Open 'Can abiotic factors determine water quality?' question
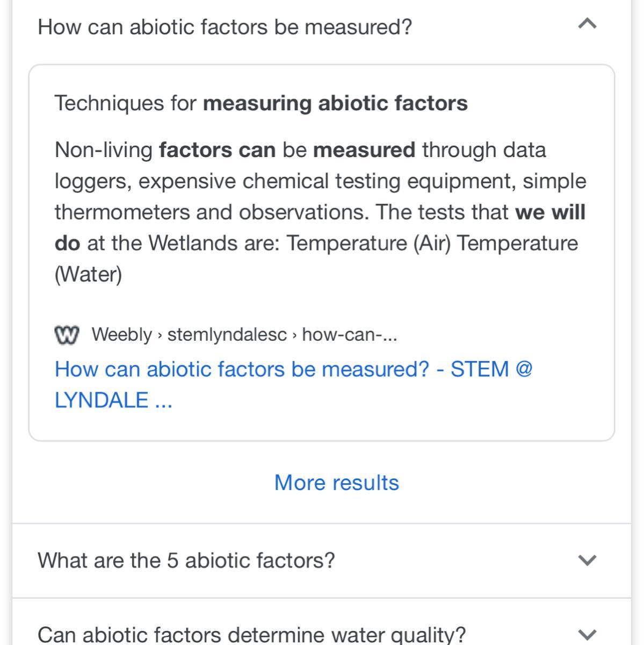 click(x=251, y=634)
